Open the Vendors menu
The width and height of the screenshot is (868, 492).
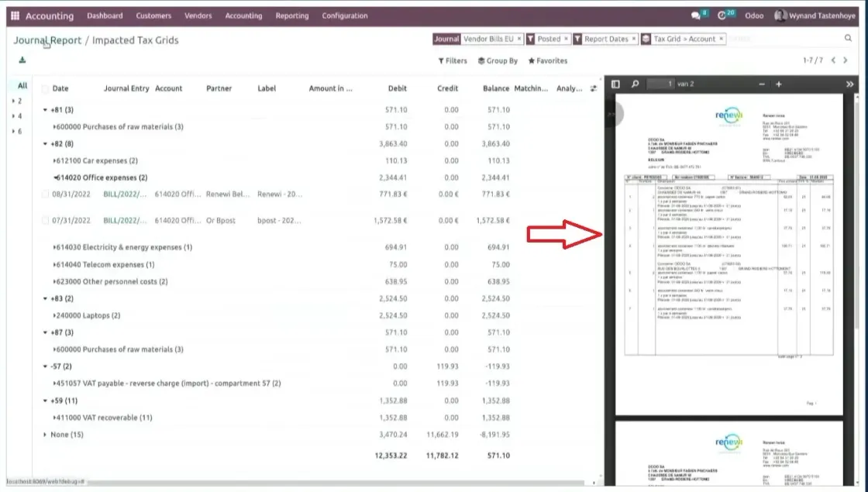[198, 15]
